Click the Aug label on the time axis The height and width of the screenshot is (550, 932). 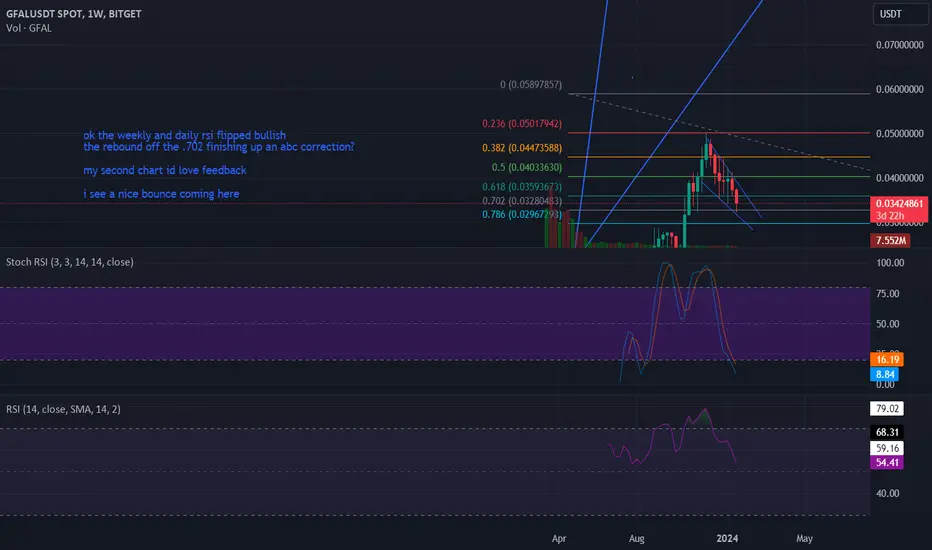tap(637, 539)
